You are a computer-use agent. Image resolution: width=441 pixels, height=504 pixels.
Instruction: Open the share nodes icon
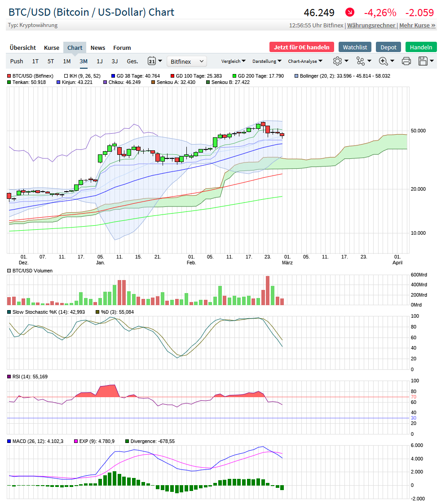pyautogui.click(x=360, y=61)
